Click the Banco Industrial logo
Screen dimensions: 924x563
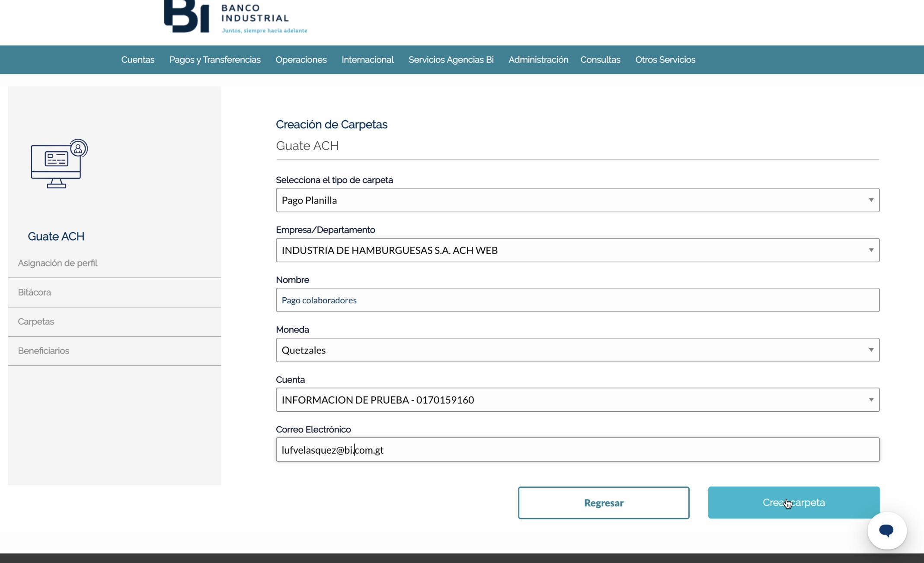point(235,17)
